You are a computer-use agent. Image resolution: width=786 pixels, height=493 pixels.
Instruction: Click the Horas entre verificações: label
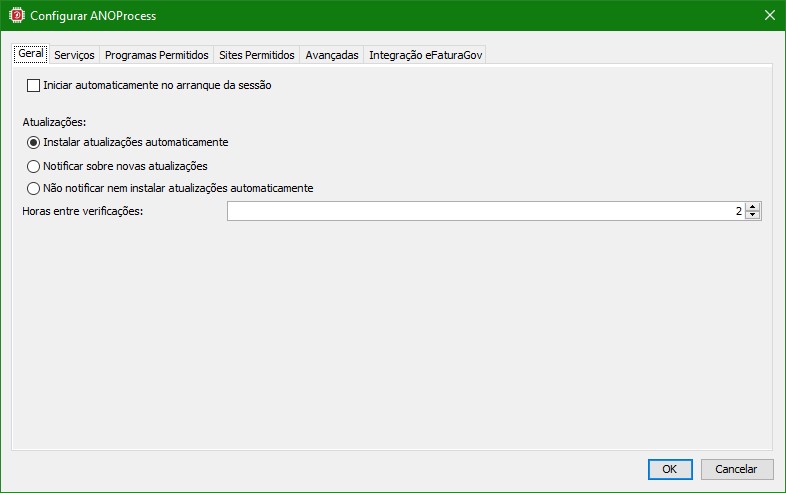pos(83,212)
